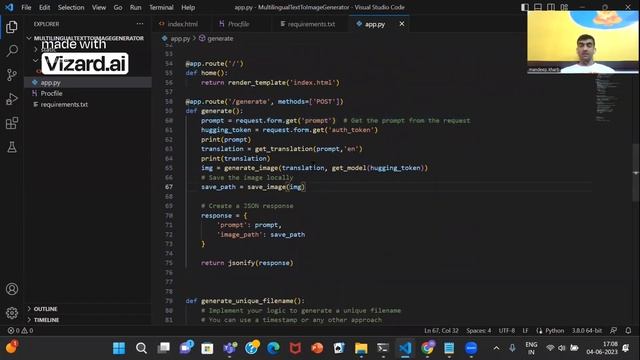The image size is (640, 360).
Task: Click Spaces: 4 indentation setting
Action: 479,331
